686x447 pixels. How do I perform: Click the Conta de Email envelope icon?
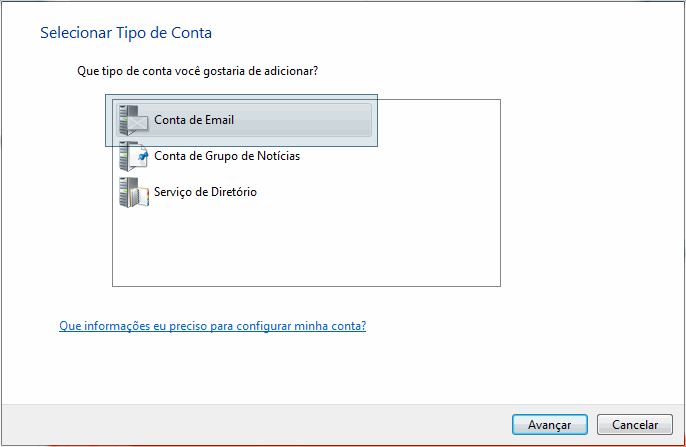pos(138,123)
